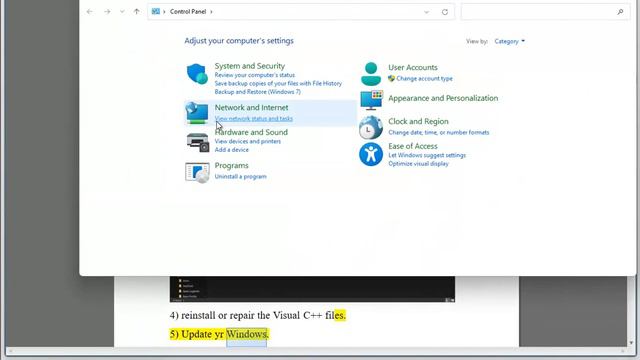Expand chevron after Control Panel in breadcrumb
Viewport: 640px width, 360px height.
(x=211, y=12)
